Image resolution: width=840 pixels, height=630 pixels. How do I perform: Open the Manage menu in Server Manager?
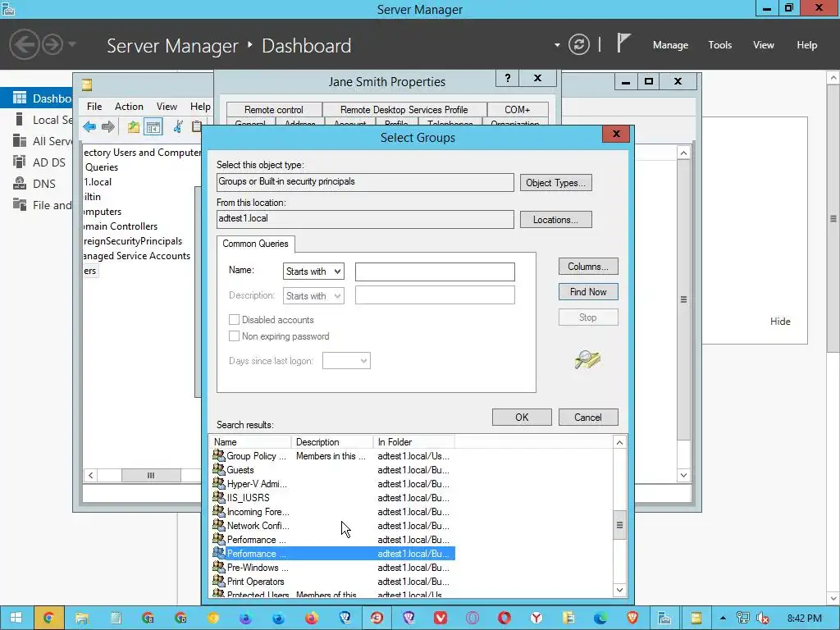pos(670,45)
